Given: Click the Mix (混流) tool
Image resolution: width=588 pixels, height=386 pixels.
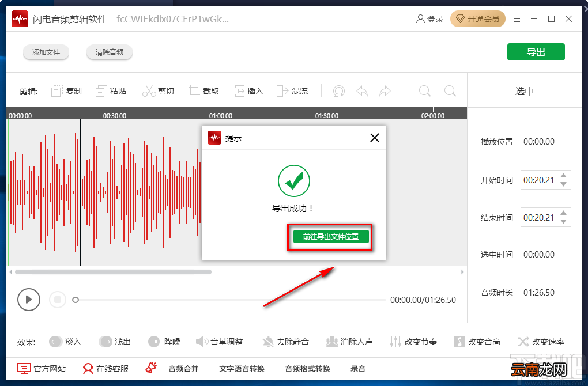Looking at the screenshot, I should click(x=292, y=91).
